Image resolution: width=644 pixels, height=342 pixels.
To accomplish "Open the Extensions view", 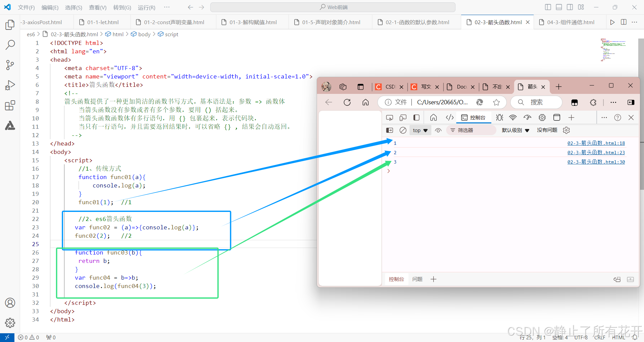I will [x=10, y=106].
